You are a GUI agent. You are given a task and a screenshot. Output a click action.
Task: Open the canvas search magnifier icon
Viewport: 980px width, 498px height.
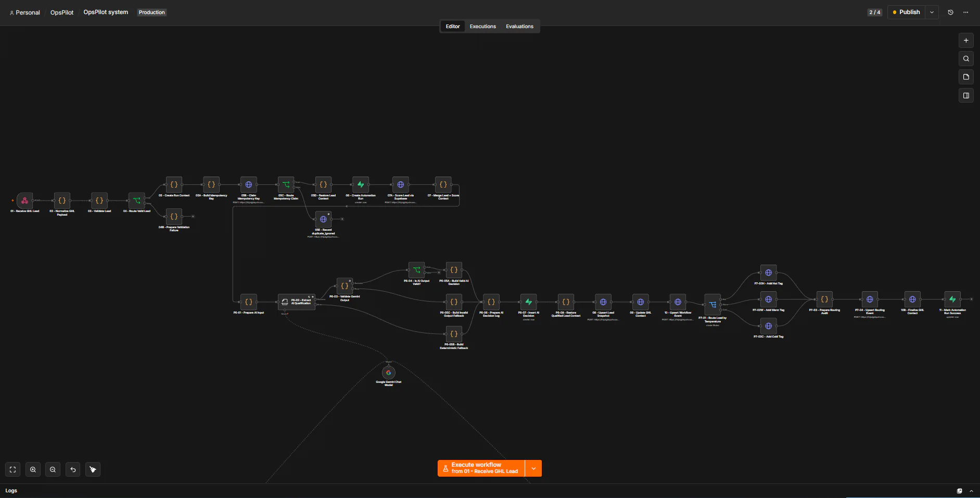pyautogui.click(x=966, y=59)
